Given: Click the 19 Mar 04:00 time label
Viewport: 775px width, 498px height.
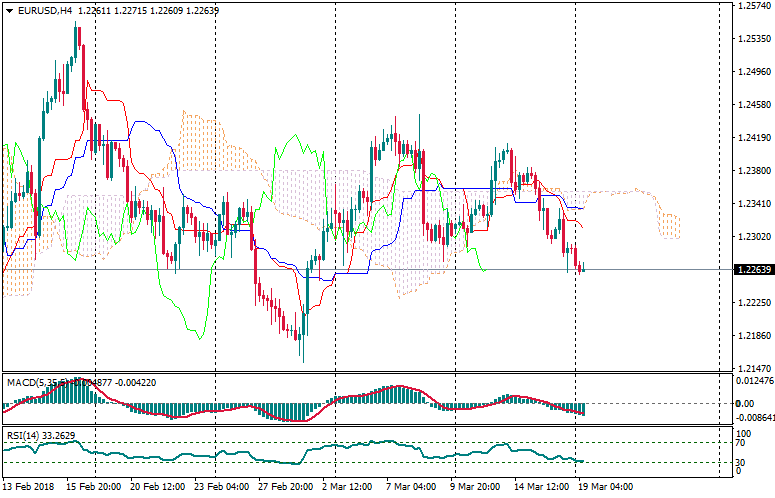Looking at the screenshot, I should click(605, 487).
